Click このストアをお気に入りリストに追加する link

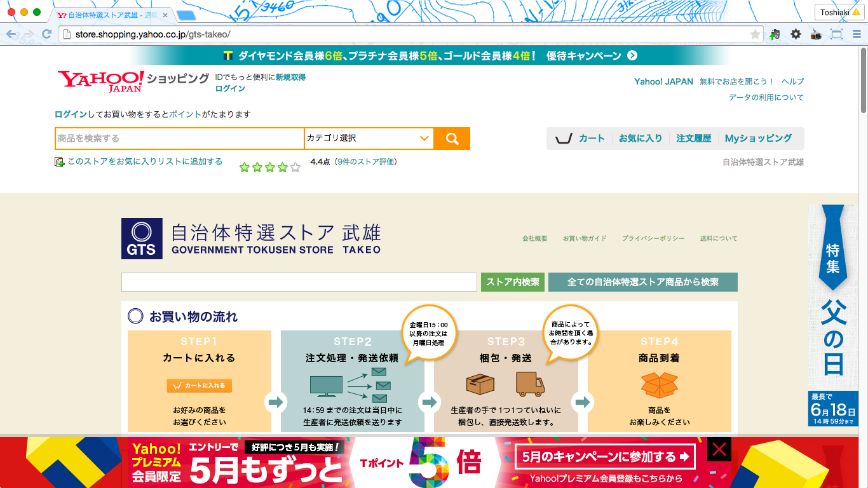[145, 161]
